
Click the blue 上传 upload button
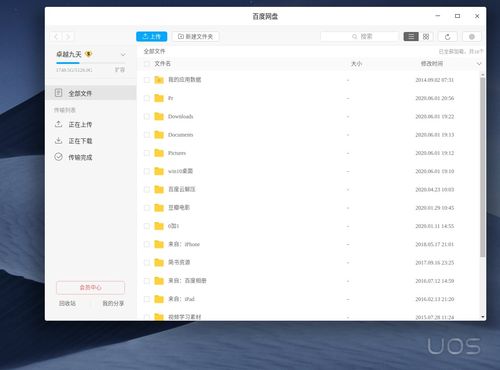(152, 36)
